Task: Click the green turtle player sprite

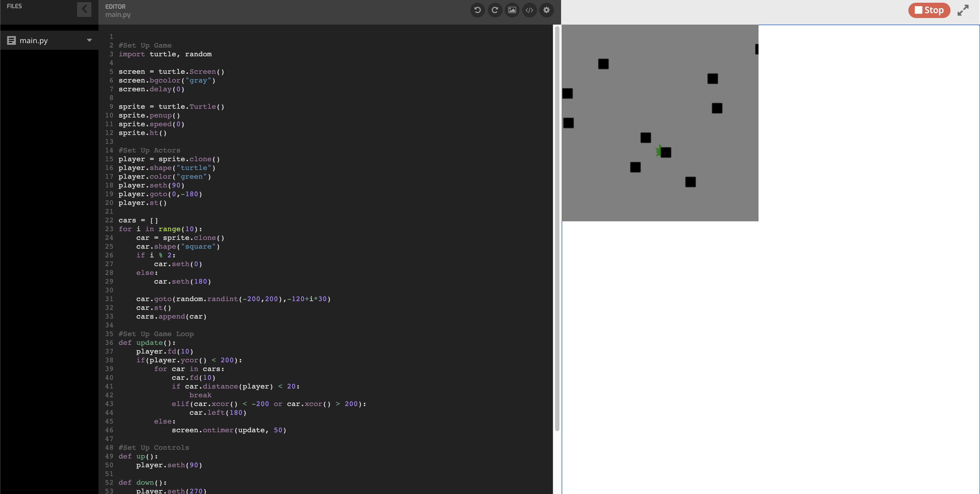Action: point(658,151)
